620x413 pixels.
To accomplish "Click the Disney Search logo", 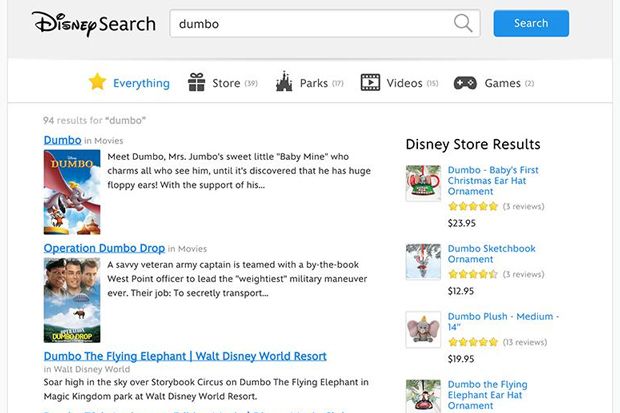I will [94, 24].
